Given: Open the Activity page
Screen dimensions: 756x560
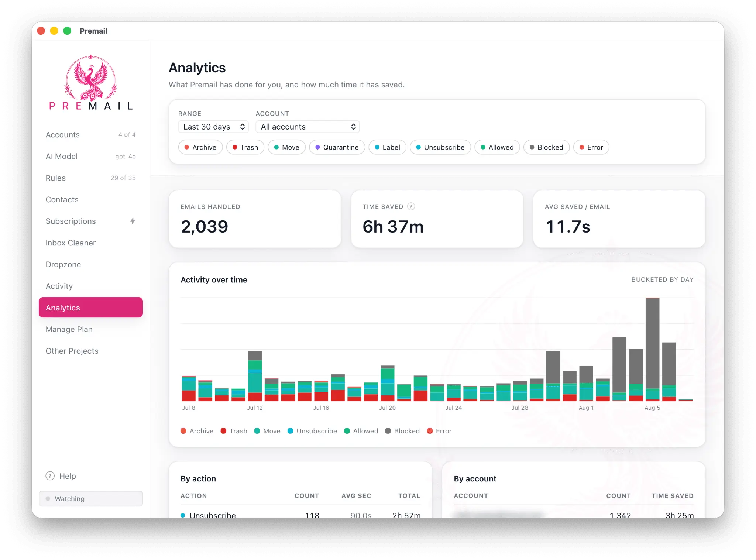Looking at the screenshot, I should pos(90,286).
